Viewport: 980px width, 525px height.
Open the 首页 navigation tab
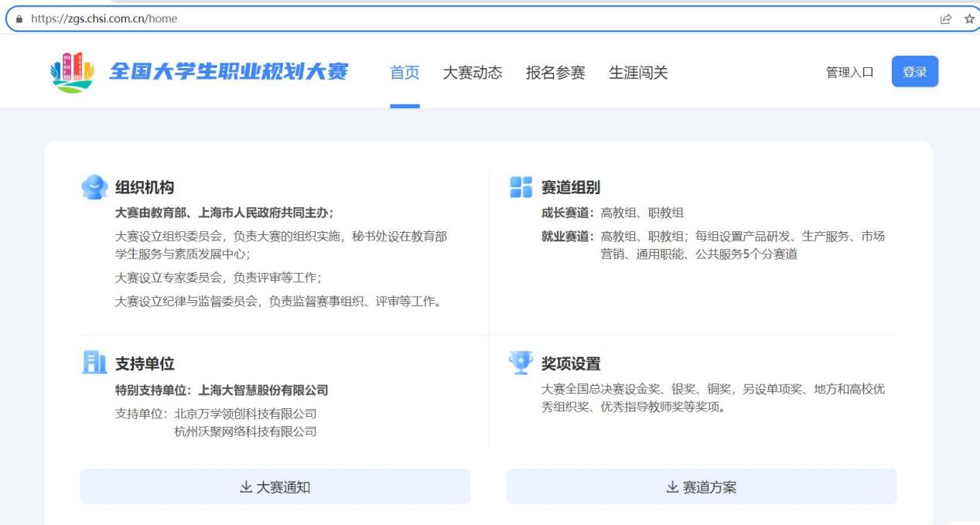tap(405, 73)
